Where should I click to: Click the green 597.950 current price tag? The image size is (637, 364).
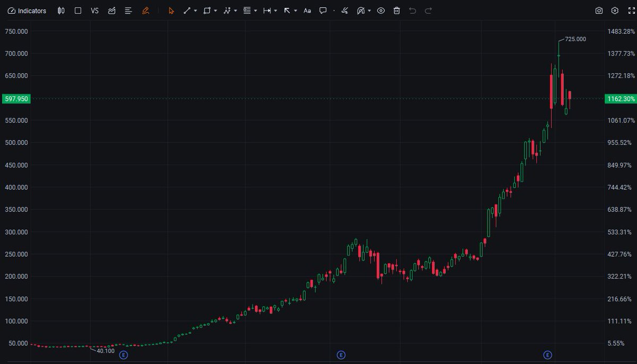(x=16, y=99)
